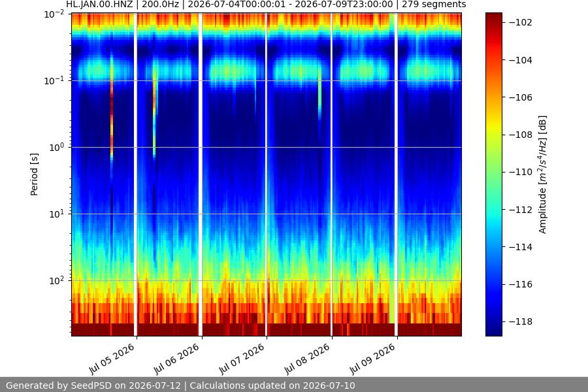
Task: Click the −116 colorbar tick label
Action: (521, 284)
